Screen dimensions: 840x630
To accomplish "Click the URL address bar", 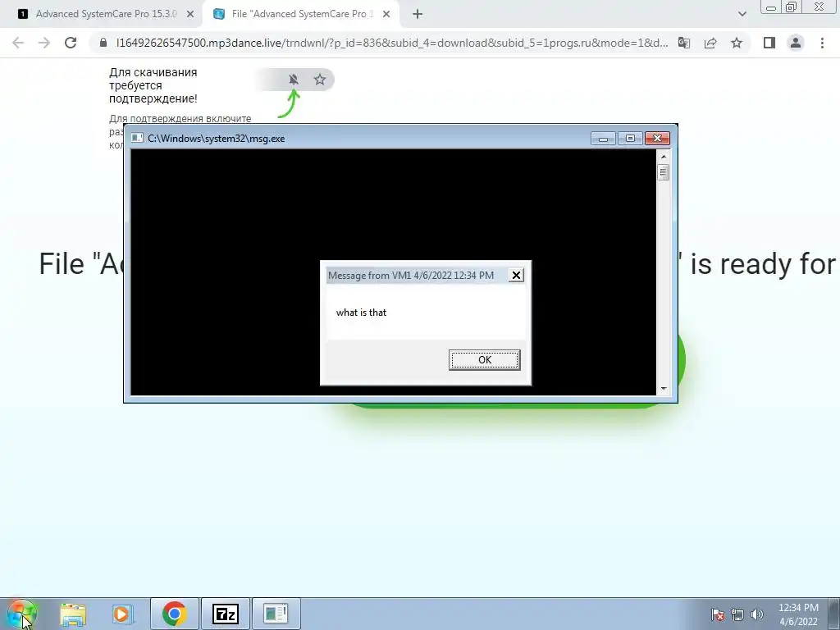I will point(391,43).
